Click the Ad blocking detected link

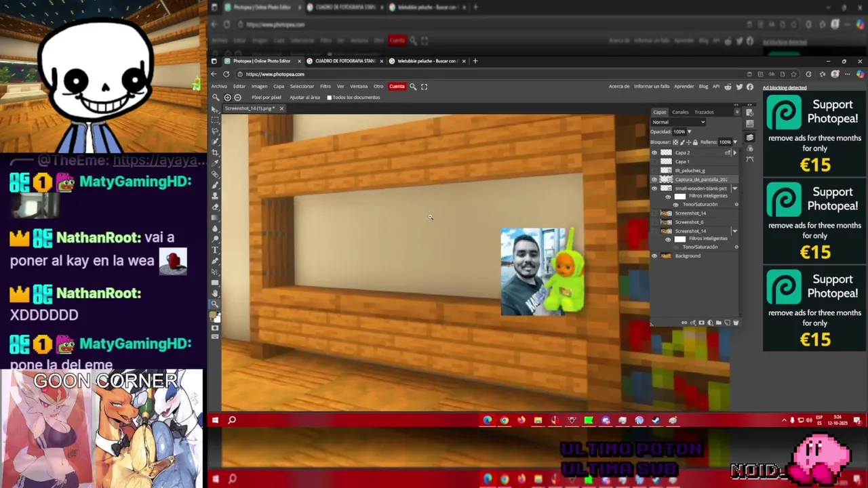coord(785,88)
